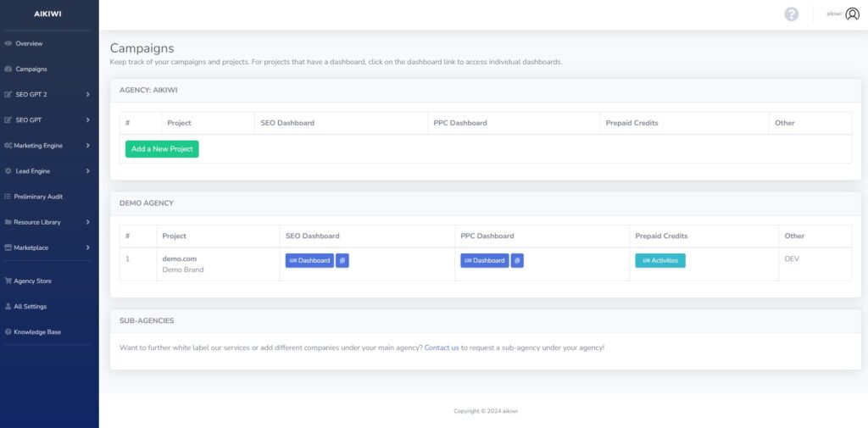
Task: Click the AGENCY: AIKIWI section header
Action: [148, 90]
